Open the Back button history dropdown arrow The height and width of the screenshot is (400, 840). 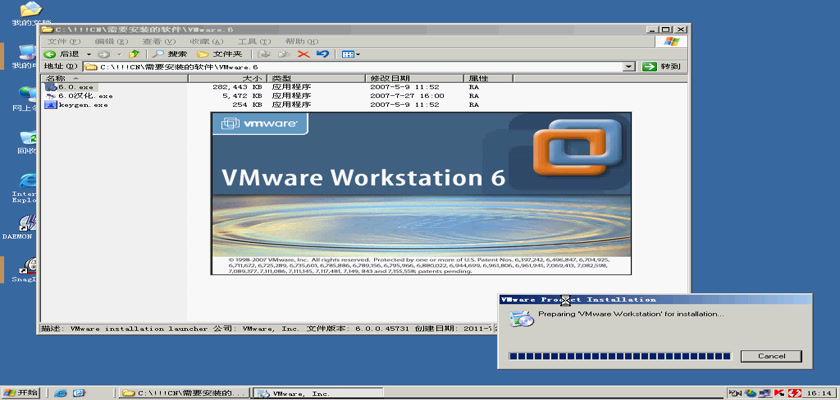(x=89, y=54)
